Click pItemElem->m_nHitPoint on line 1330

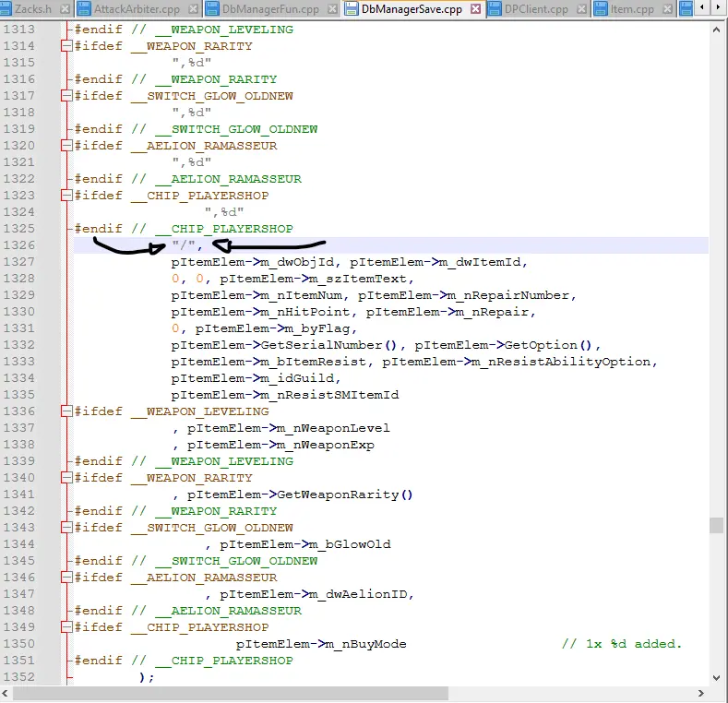260,312
